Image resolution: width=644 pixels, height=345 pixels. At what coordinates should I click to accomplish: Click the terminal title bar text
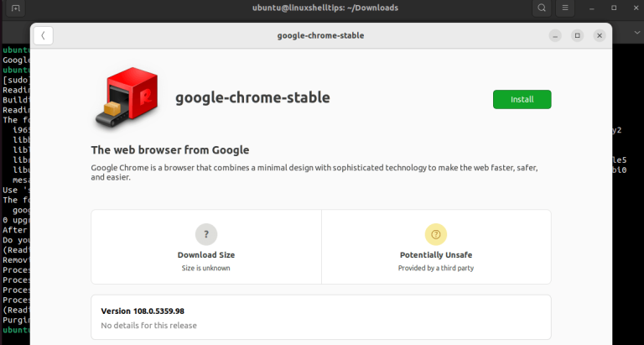coord(325,8)
